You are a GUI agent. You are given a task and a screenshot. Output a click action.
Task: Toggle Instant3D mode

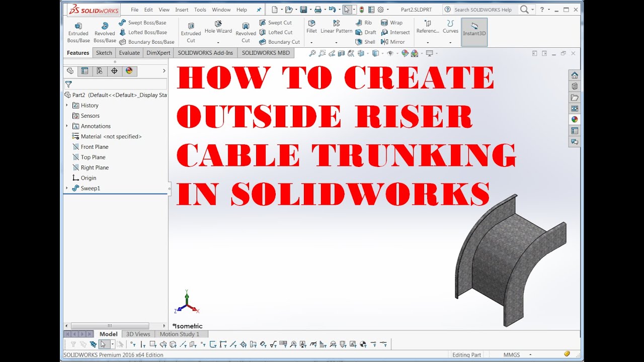tap(474, 32)
